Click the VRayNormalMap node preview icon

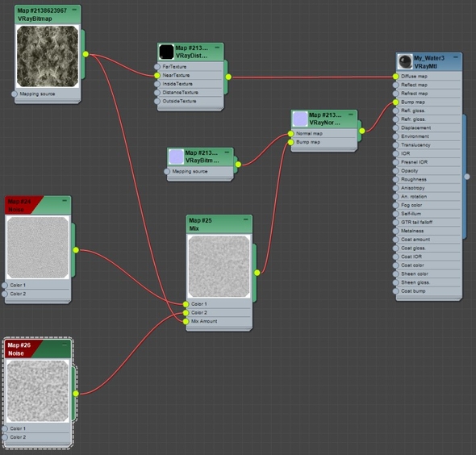(300, 119)
